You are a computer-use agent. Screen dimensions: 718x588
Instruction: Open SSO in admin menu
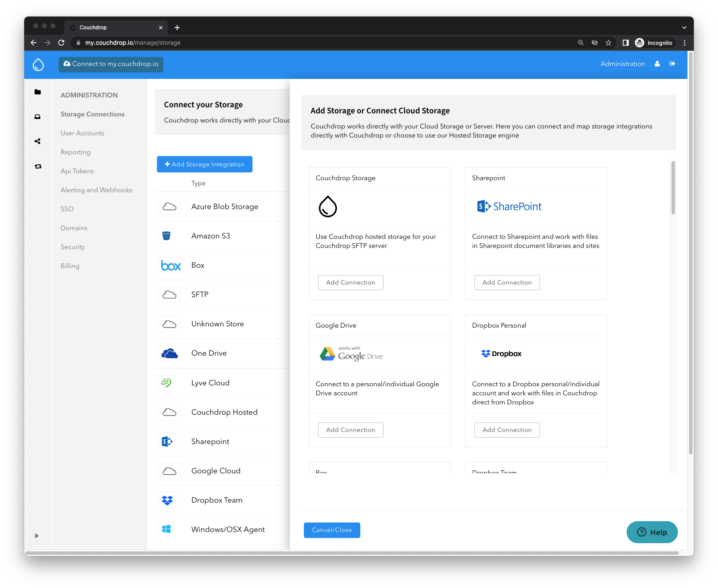pos(67,209)
